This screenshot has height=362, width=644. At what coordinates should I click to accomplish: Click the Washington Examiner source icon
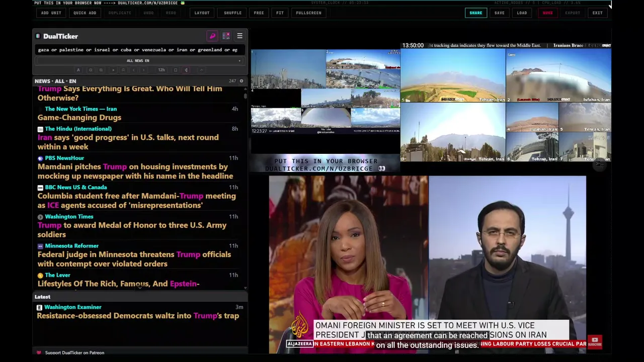pos(39,307)
